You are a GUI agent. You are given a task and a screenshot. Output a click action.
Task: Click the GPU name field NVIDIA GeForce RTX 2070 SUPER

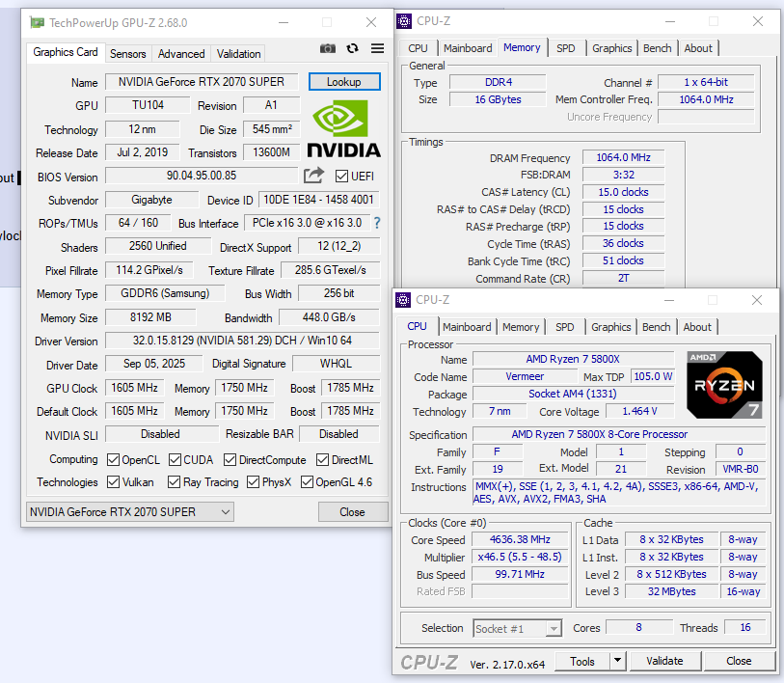(x=202, y=82)
